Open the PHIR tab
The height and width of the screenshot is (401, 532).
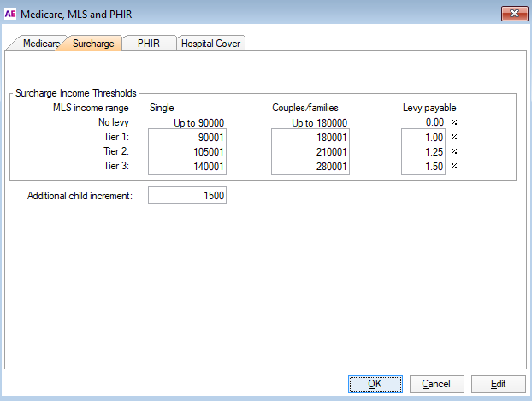[148, 44]
